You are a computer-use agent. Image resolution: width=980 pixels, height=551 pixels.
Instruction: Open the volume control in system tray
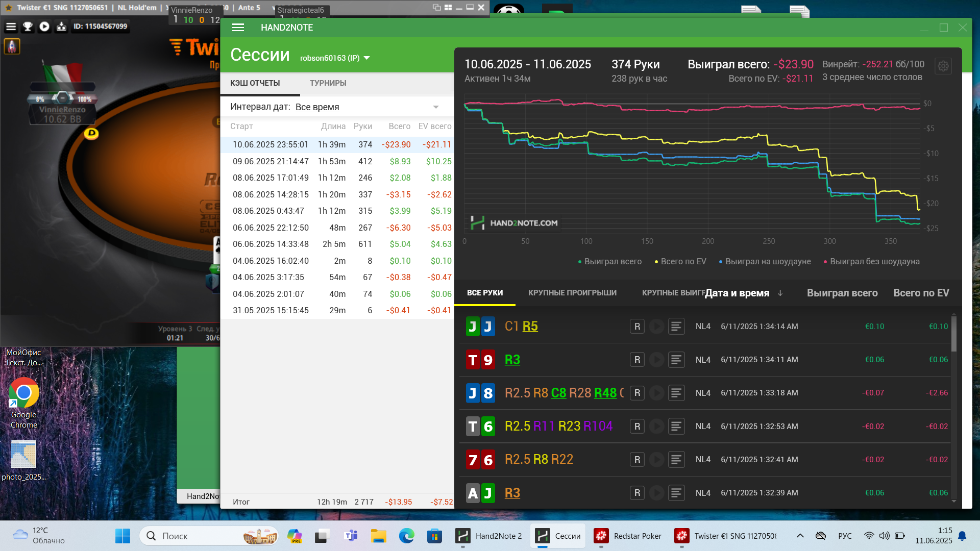884,536
